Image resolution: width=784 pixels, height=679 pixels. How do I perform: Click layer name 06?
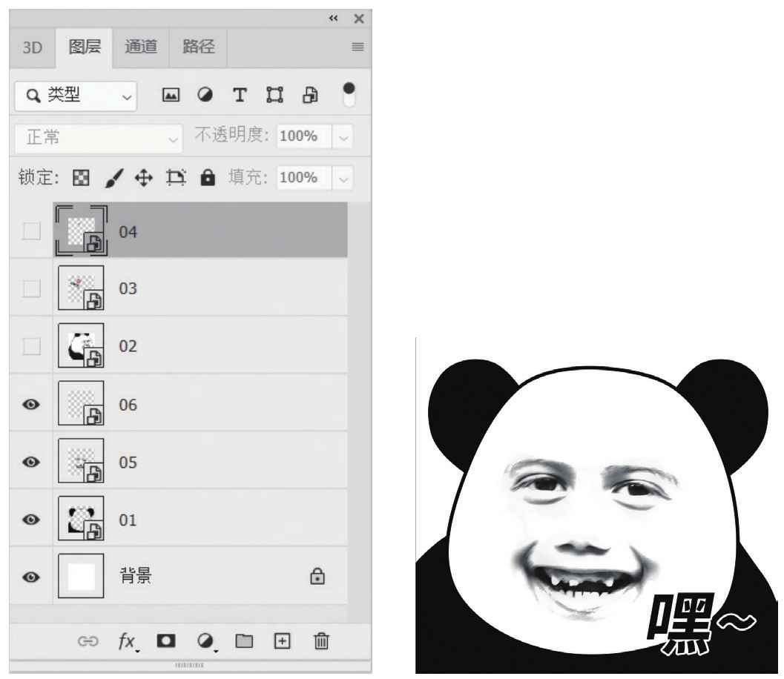click(x=128, y=405)
